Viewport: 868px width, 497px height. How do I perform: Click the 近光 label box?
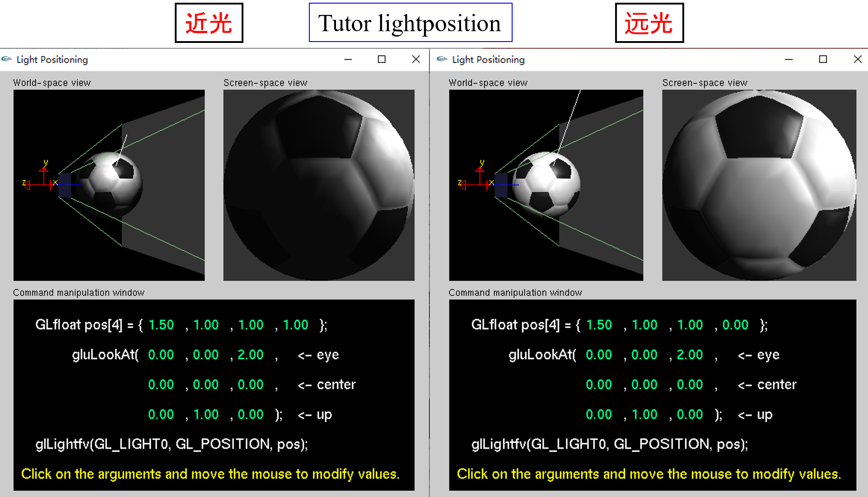pos(209,23)
